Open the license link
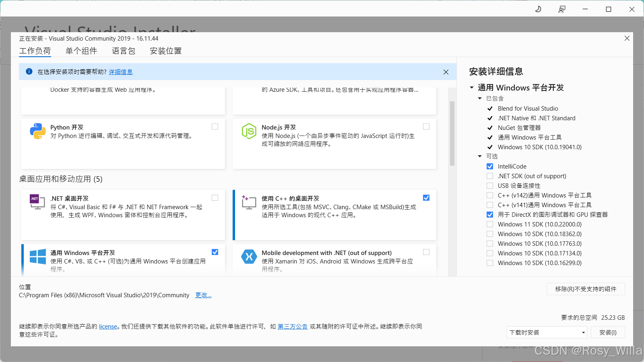Viewport: 644px width, 362px height. [x=108, y=327]
